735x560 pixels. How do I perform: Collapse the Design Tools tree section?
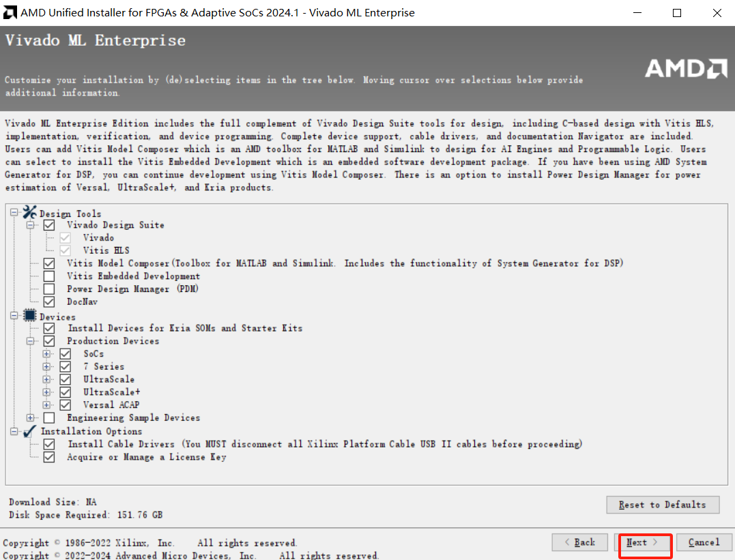14,213
